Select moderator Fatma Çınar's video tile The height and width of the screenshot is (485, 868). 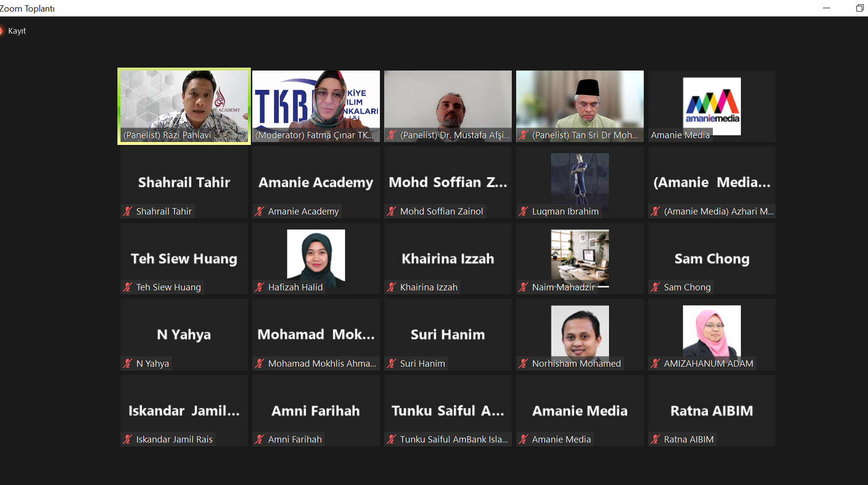pyautogui.click(x=316, y=106)
